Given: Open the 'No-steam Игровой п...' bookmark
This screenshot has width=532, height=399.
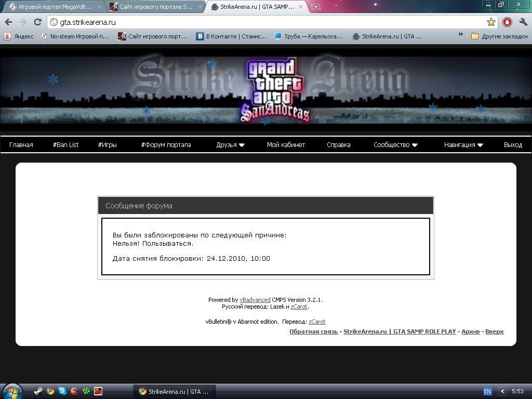Looking at the screenshot, I should coord(75,36).
